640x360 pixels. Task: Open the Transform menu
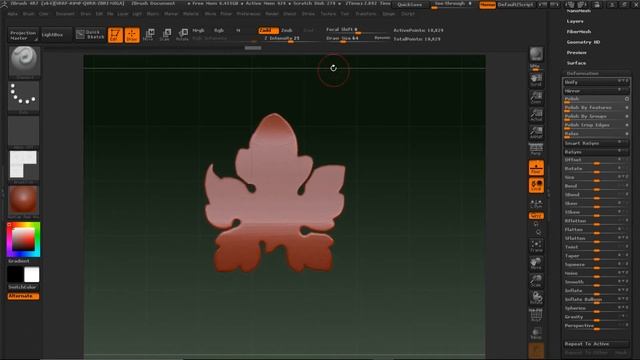[365, 14]
